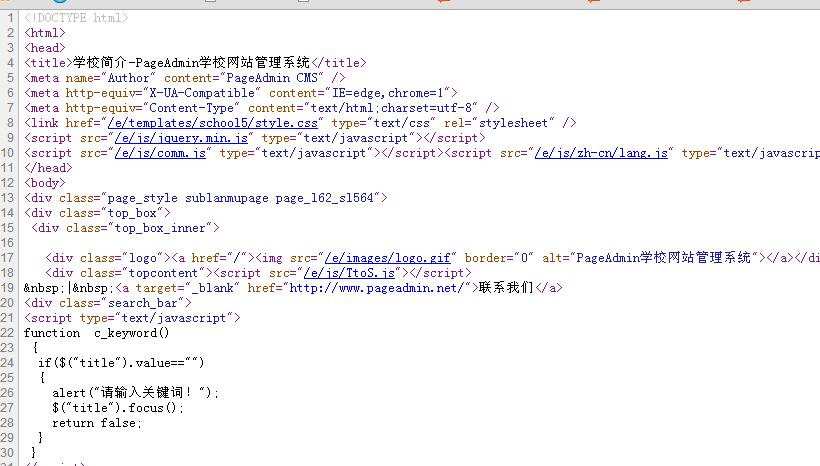Screen dimensions: 820x466
Task: Click the function c_keyword() declaration
Action: tap(97, 333)
